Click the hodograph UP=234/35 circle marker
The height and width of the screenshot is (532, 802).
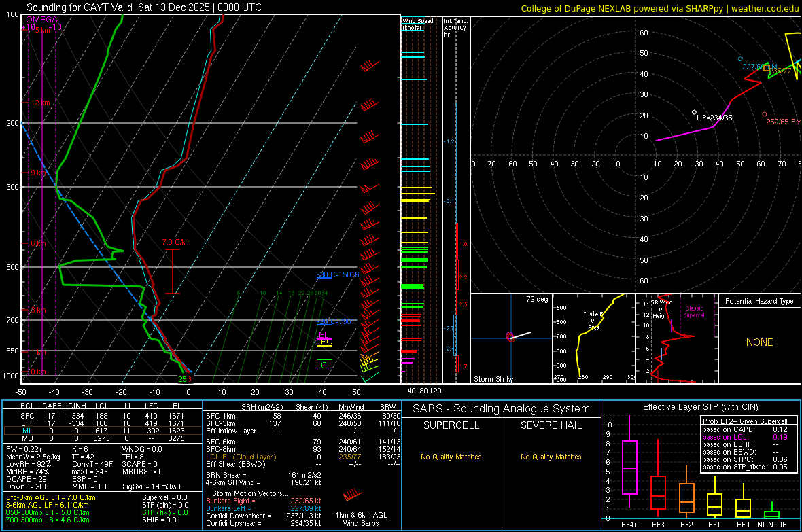pyautogui.click(x=694, y=112)
